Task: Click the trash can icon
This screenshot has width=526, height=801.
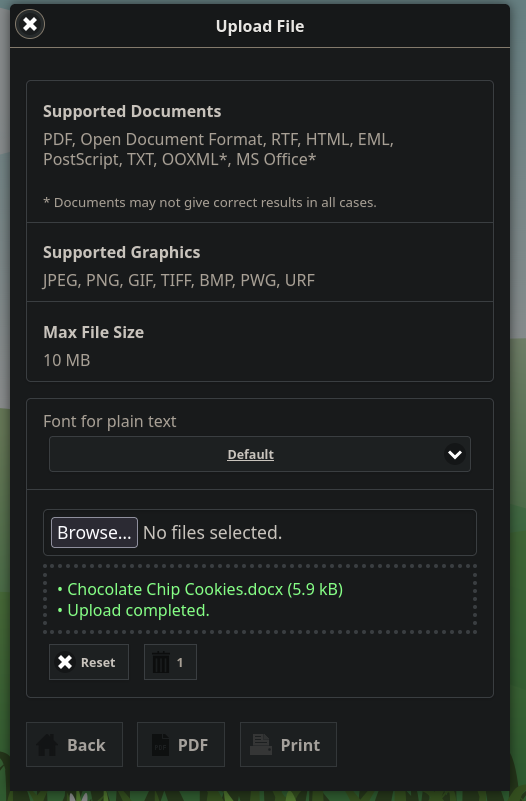Action: point(161,662)
